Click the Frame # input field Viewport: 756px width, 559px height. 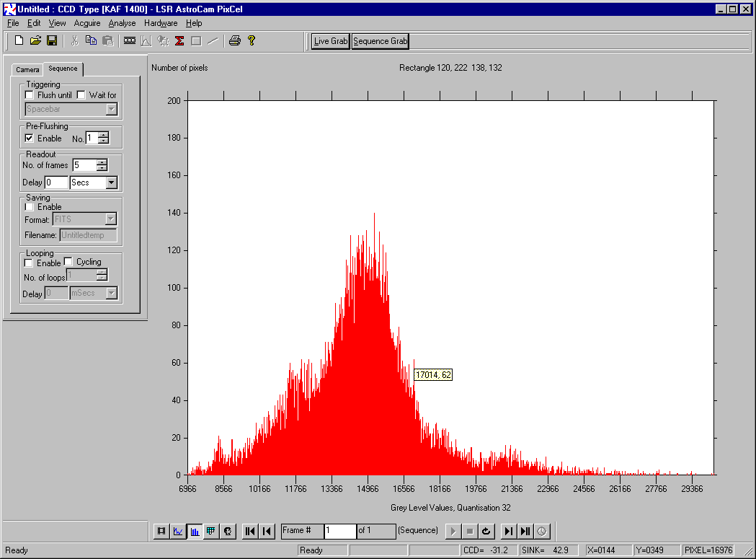339,531
